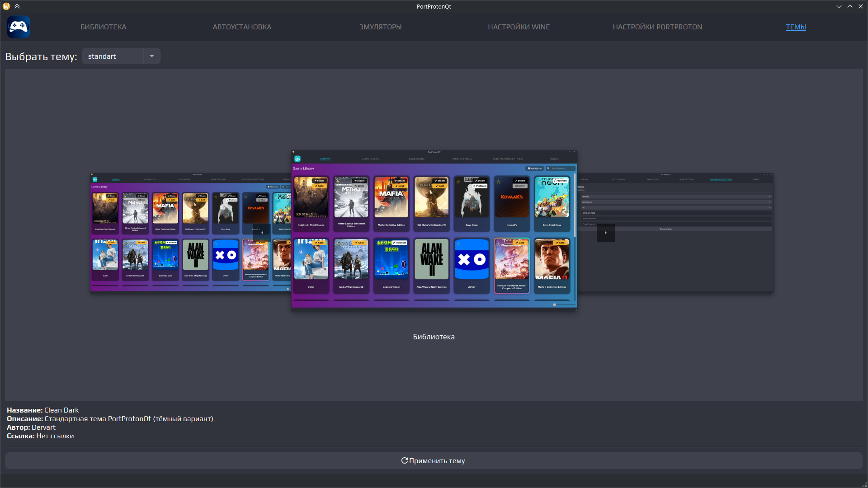This screenshot has height=488, width=868.
Task: Close the PortProtonQt window
Action: pyautogui.click(x=861, y=6)
